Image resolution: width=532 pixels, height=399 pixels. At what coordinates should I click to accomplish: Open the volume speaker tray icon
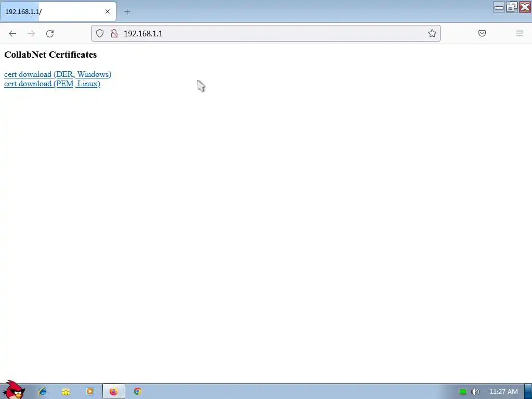point(475,392)
